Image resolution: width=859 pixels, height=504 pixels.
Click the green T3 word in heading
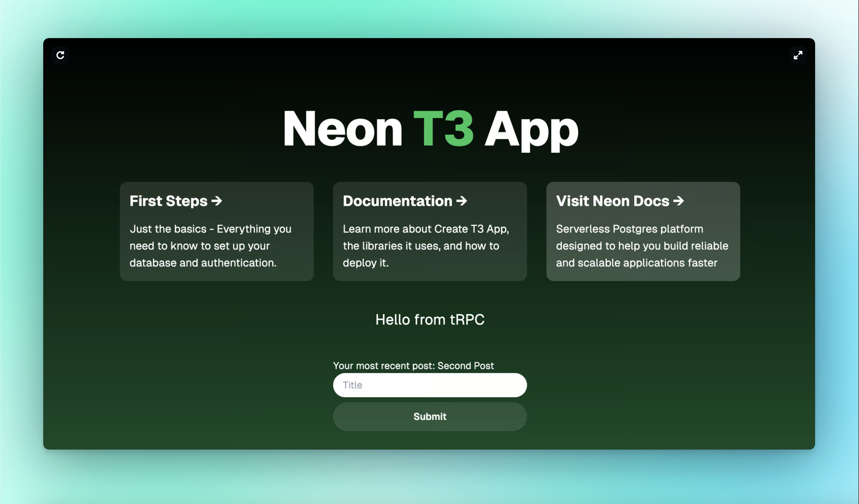[x=443, y=130]
